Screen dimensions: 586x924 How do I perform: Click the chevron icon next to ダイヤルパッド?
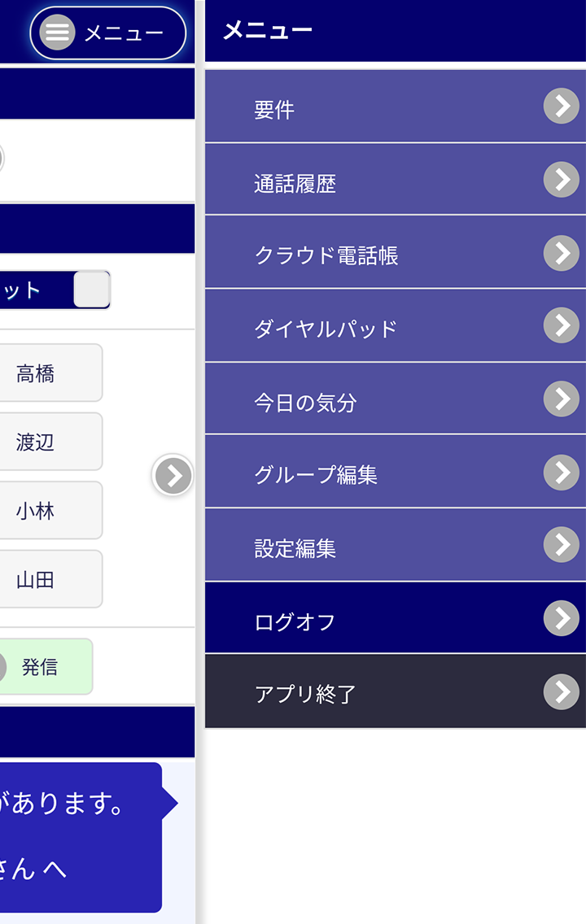tap(562, 325)
